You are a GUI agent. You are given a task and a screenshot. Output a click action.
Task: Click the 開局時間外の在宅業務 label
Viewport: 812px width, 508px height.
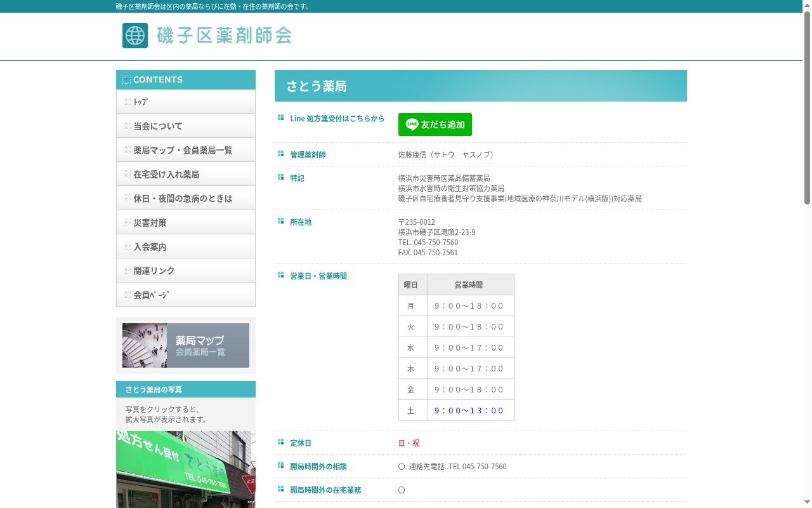tap(325, 490)
